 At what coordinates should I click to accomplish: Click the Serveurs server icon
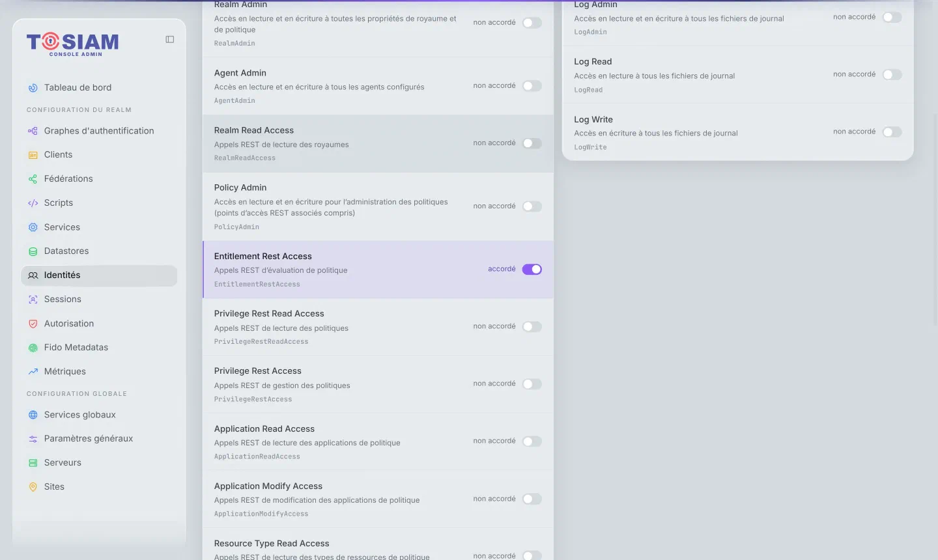[33, 463]
